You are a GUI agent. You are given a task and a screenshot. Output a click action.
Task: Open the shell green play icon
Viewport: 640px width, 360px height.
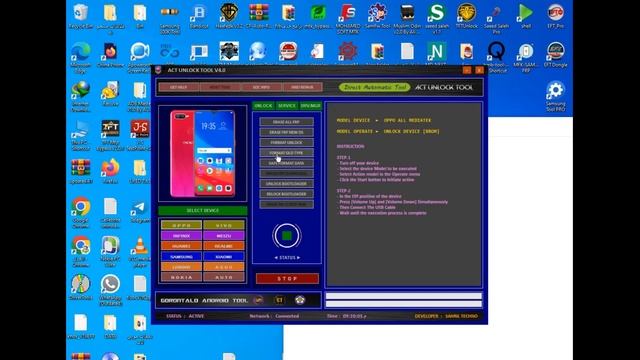526,16
